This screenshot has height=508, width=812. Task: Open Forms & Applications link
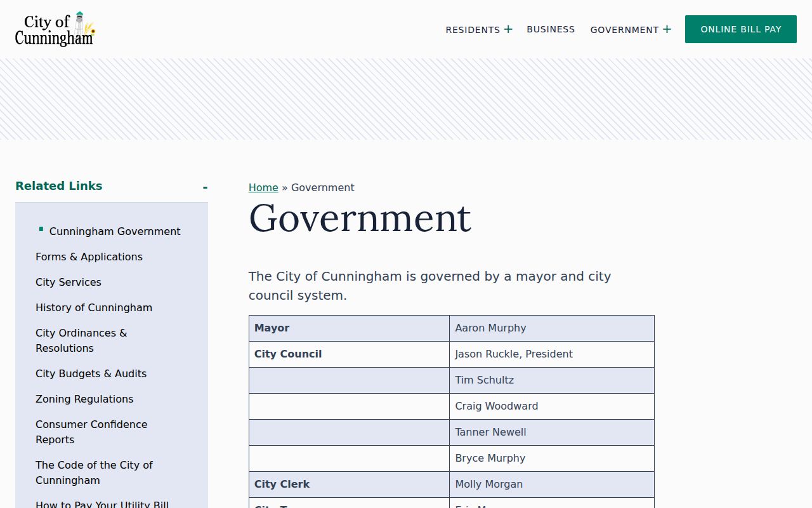[89, 257]
